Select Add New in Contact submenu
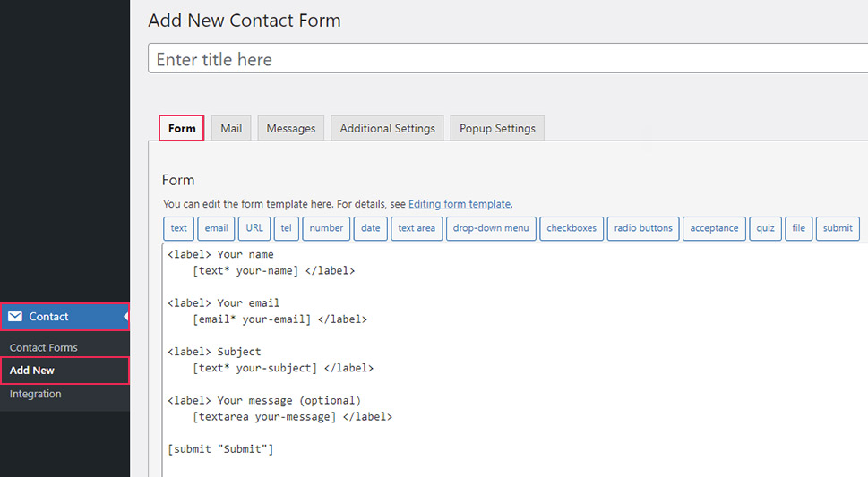 click(x=32, y=371)
